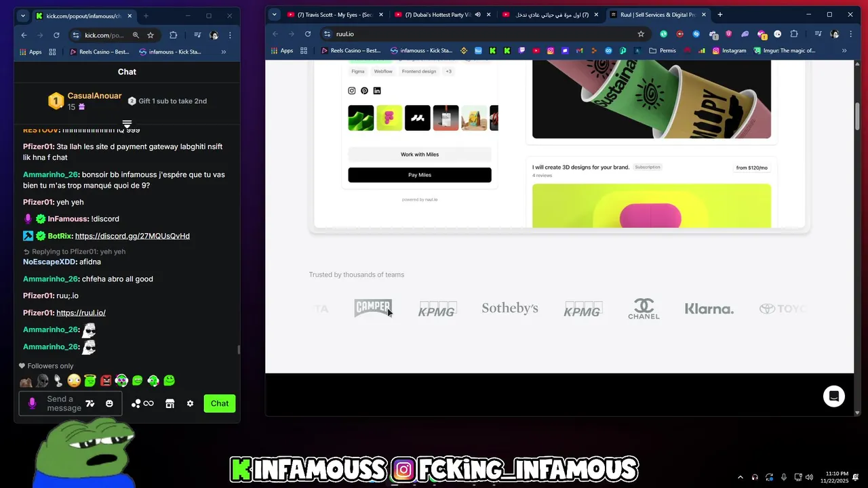Mute the Dubai's Hottest Party tab audio

477,14
